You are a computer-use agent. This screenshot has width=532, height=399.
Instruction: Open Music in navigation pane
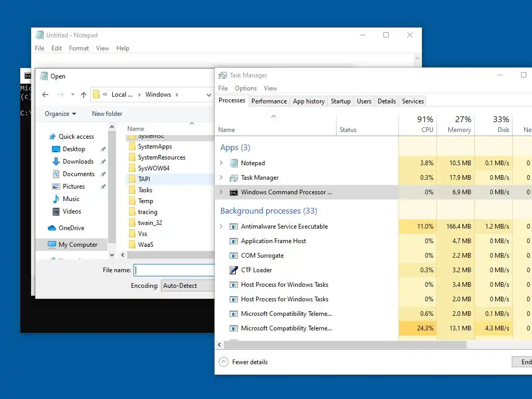point(71,199)
